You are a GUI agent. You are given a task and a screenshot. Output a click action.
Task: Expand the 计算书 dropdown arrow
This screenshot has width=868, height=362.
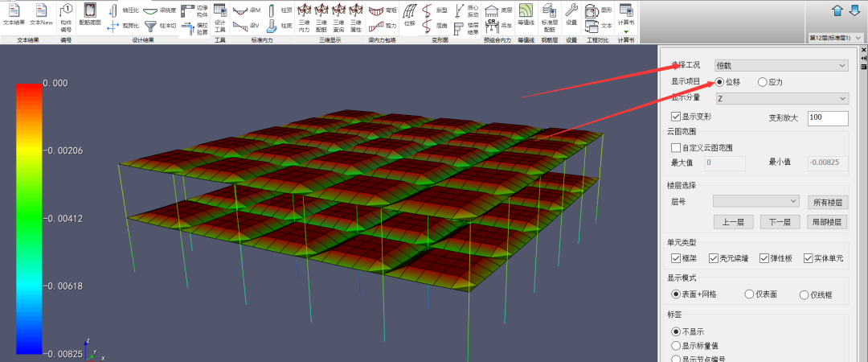click(x=625, y=31)
